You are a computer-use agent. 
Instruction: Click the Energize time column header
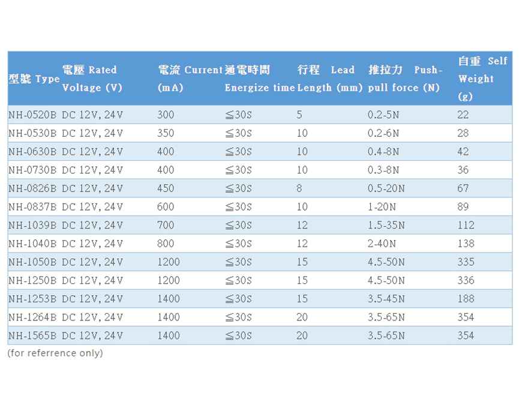[x=259, y=79]
